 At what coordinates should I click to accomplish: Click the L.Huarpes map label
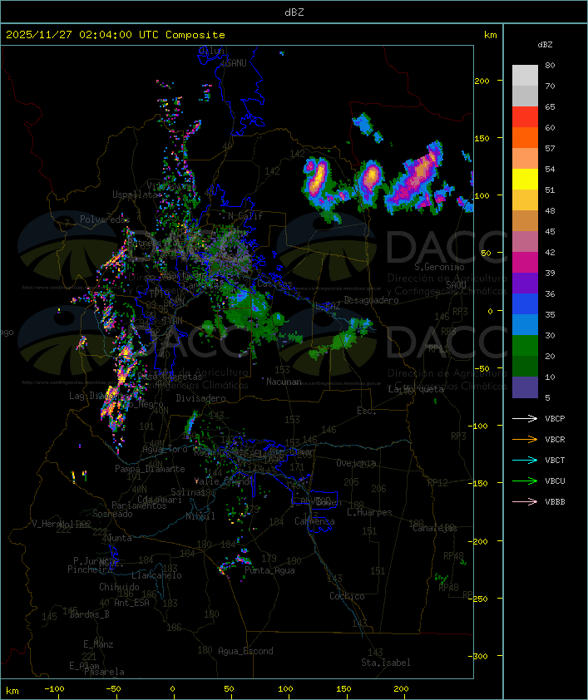pos(369,512)
